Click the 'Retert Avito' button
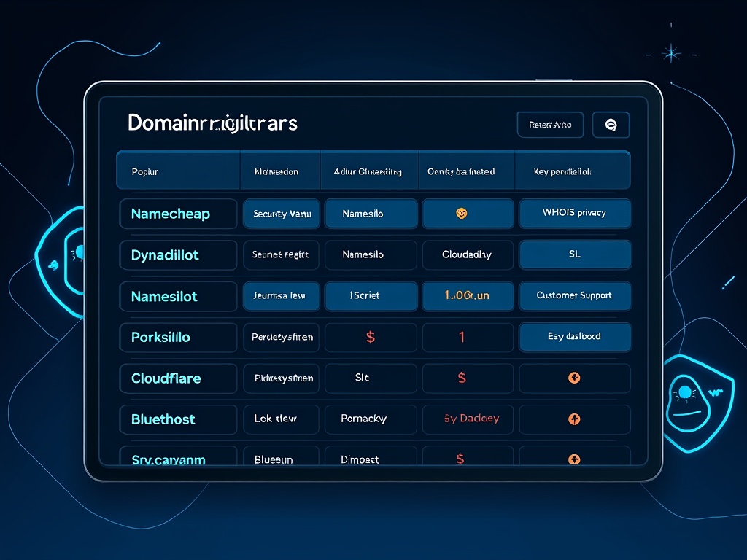 (x=550, y=125)
